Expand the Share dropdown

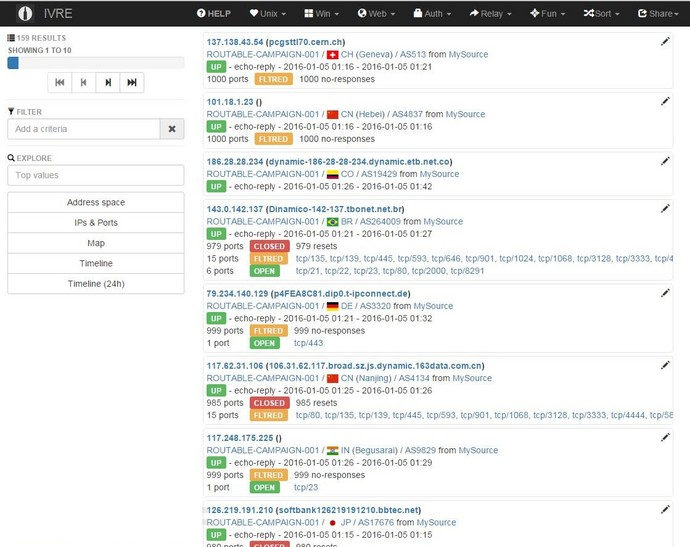click(658, 14)
